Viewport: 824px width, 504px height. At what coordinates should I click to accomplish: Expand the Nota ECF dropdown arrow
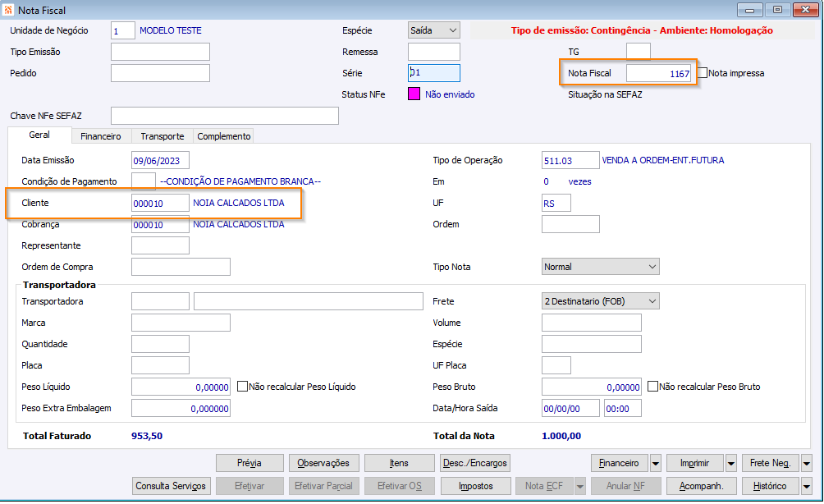coord(579,486)
